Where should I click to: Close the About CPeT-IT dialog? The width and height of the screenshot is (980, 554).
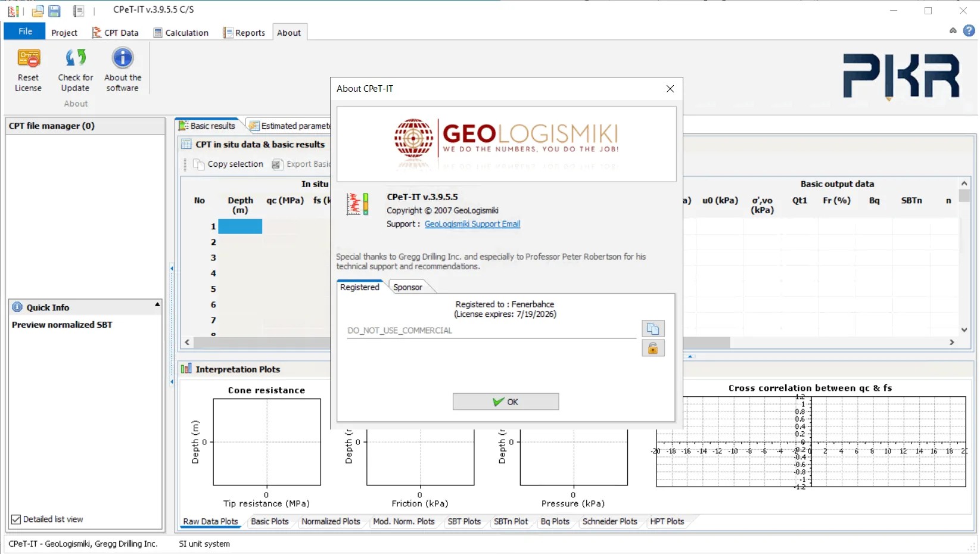tap(670, 89)
